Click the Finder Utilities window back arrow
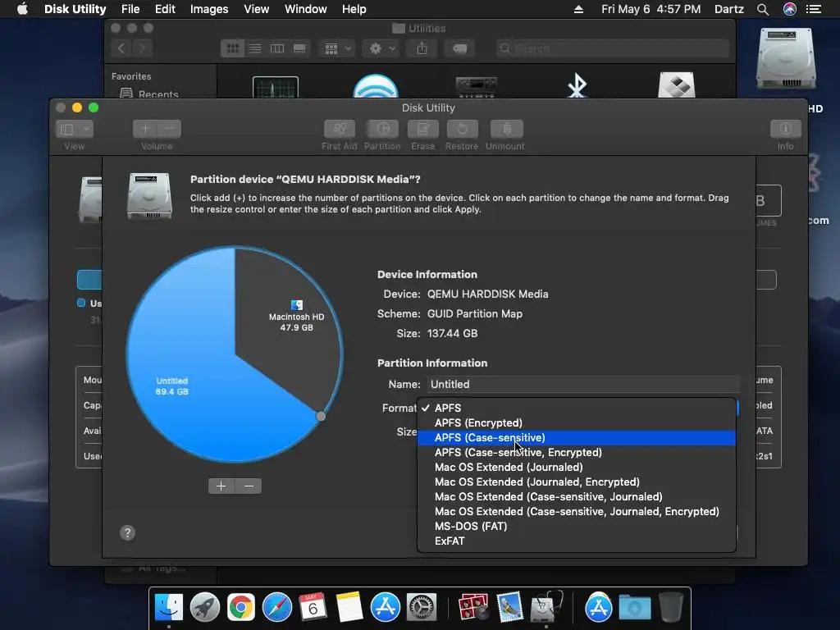The height and width of the screenshot is (630, 840). pos(121,48)
